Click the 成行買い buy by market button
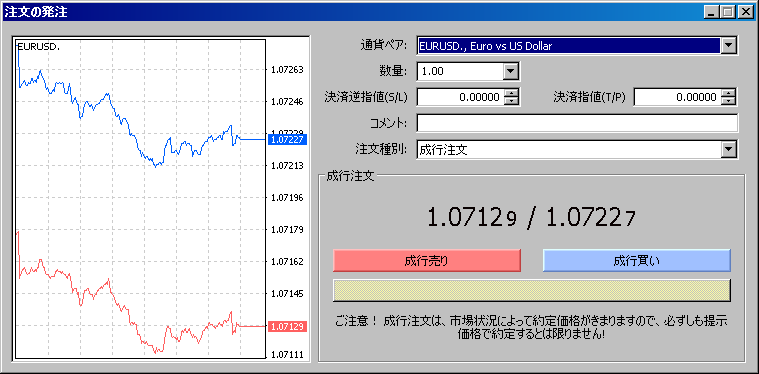The image size is (759, 374). (x=637, y=261)
